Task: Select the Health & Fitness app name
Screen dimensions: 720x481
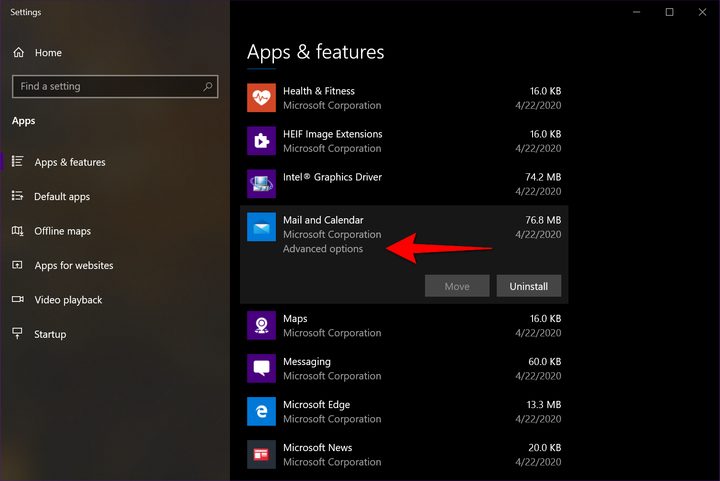Action: pos(319,91)
